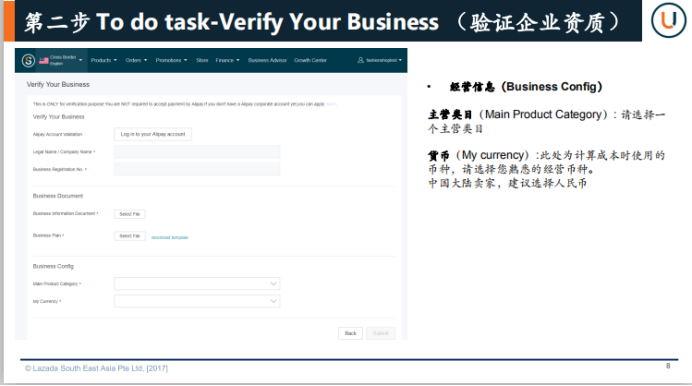This screenshot has height=386, width=692.
Task: Click the orange U logo
Action: 668,20
